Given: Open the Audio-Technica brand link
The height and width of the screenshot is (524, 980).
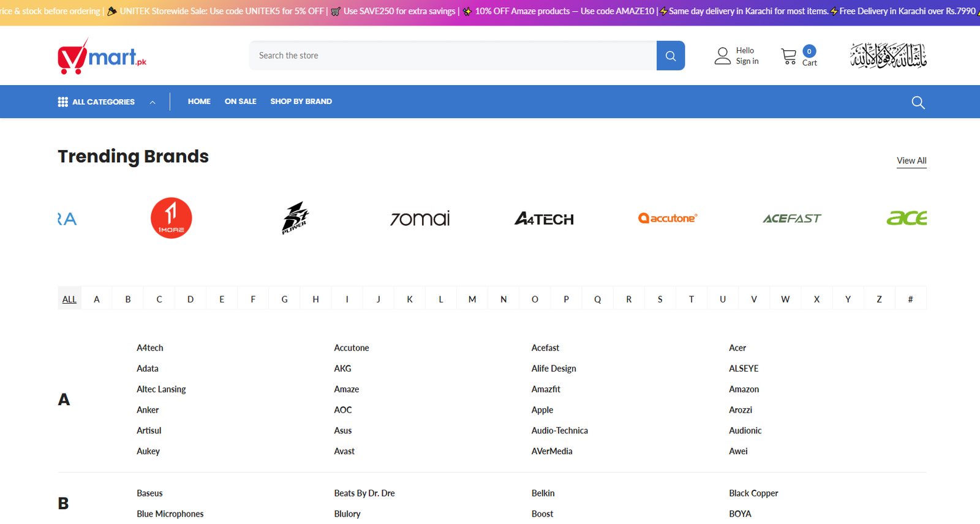Looking at the screenshot, I should pos(559,430).
